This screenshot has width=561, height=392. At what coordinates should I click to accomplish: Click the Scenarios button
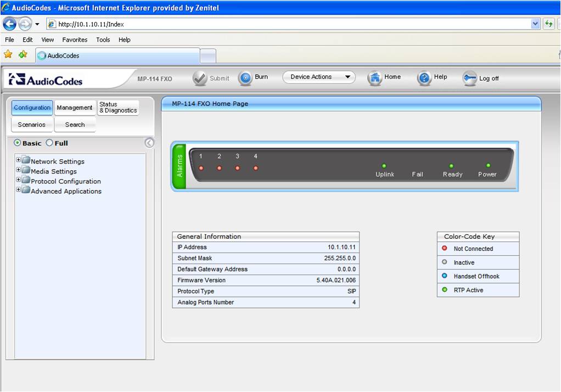(31, 125)
